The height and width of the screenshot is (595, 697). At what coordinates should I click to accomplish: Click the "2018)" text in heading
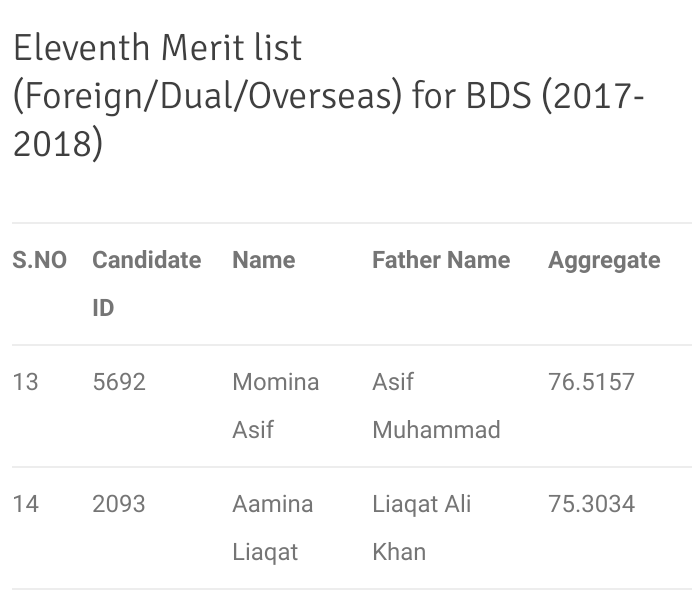57,143
